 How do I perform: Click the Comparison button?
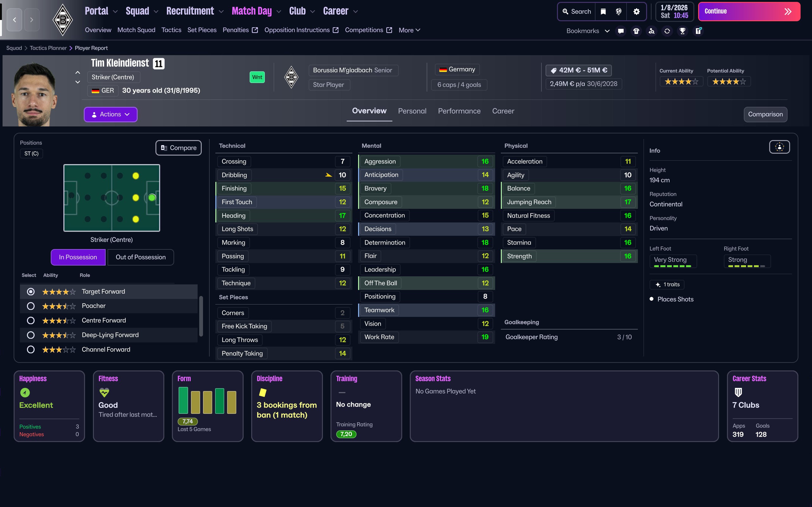[765, 114]
